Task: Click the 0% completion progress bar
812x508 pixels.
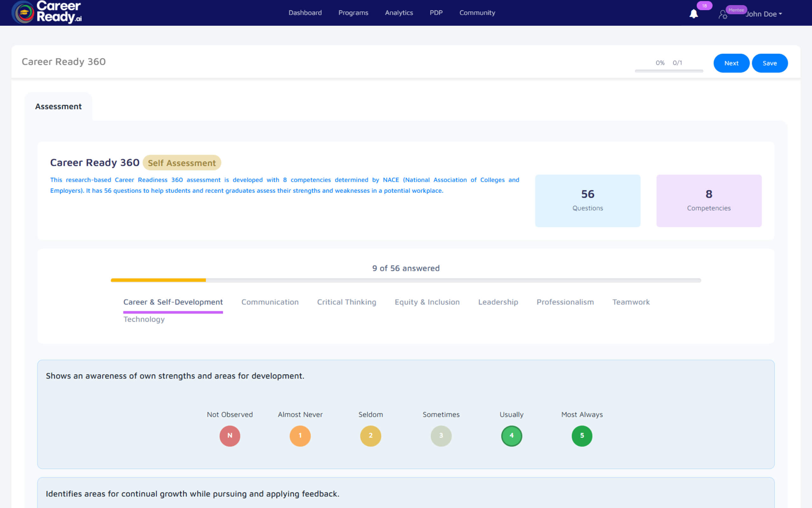Action: (x=669, y=71)
